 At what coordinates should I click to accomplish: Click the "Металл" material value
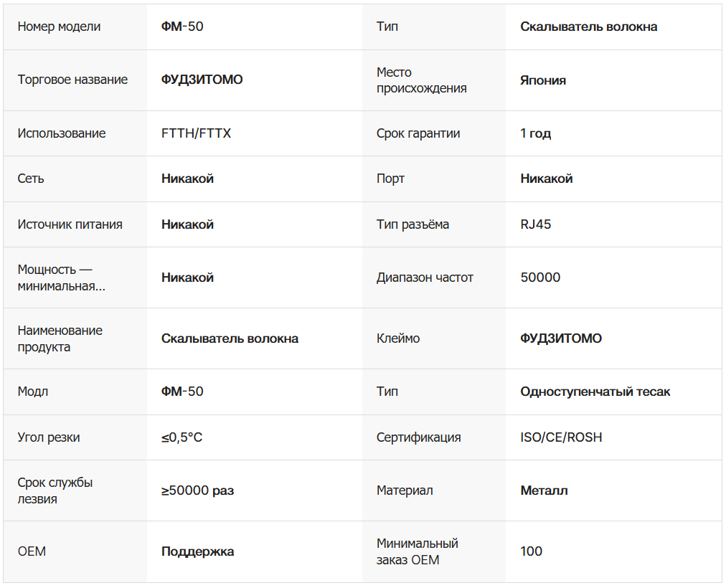coord(544,491)
